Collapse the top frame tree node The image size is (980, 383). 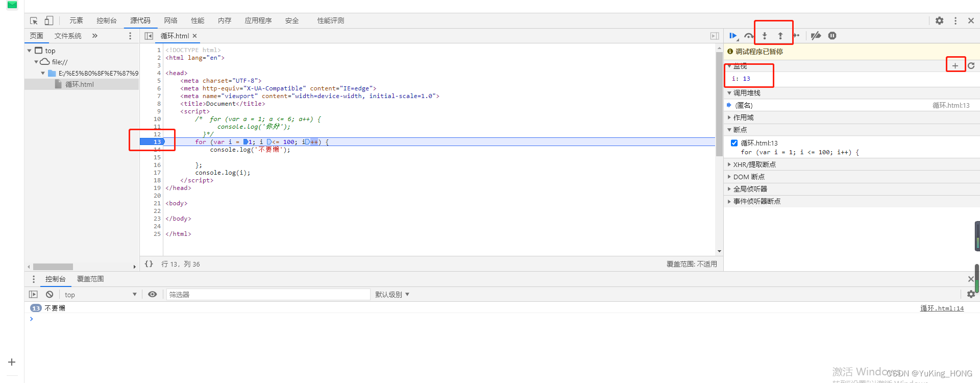click(x=29, y=51)
